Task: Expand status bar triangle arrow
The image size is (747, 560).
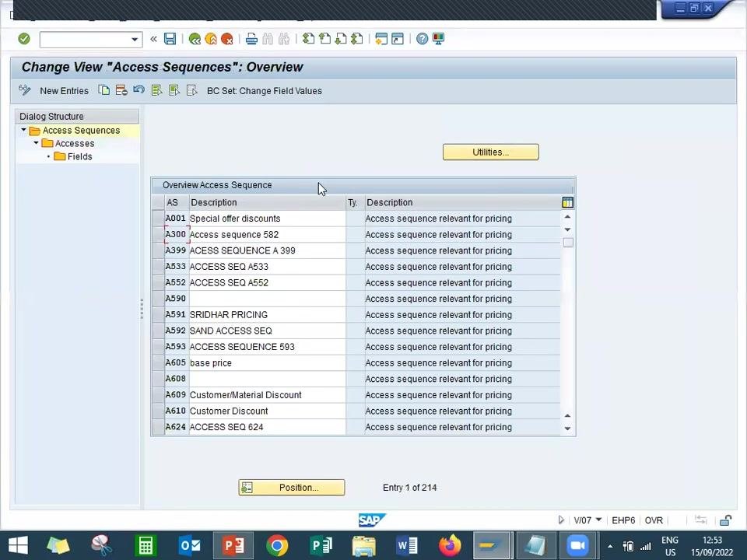Action: [x=561, y=520]
